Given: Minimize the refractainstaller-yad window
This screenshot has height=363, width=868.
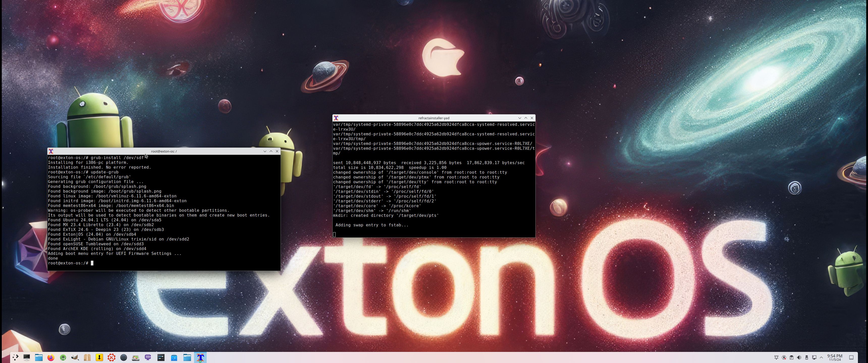Looking at the screenshot, I should click(x=520, y=118).
